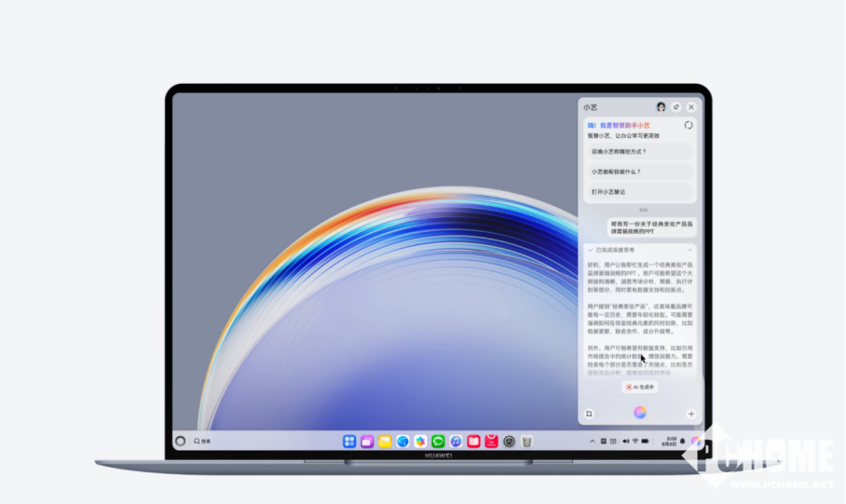Open the purple window app in dock
Screen dimensions: 846x504
point(367,442)
